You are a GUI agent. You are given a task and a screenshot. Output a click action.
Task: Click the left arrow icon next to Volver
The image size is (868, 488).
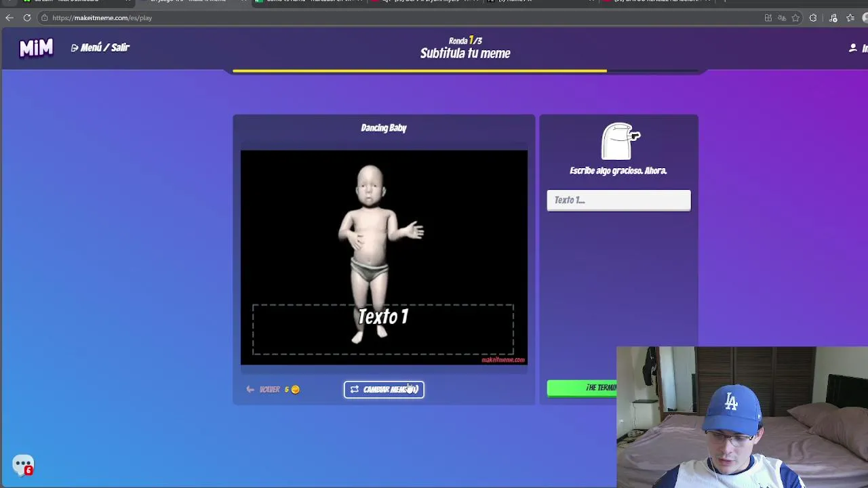pyautogui.click(x=250, y=389)
